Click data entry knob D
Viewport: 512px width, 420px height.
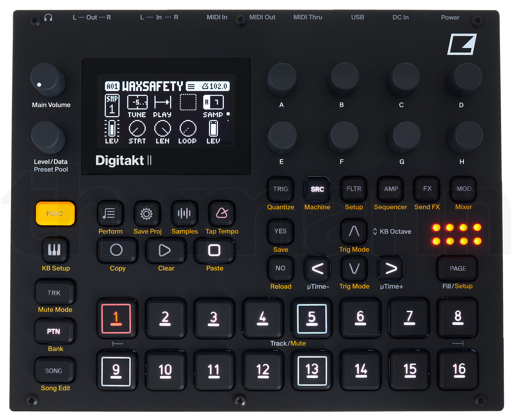click(x=464, y=80)
